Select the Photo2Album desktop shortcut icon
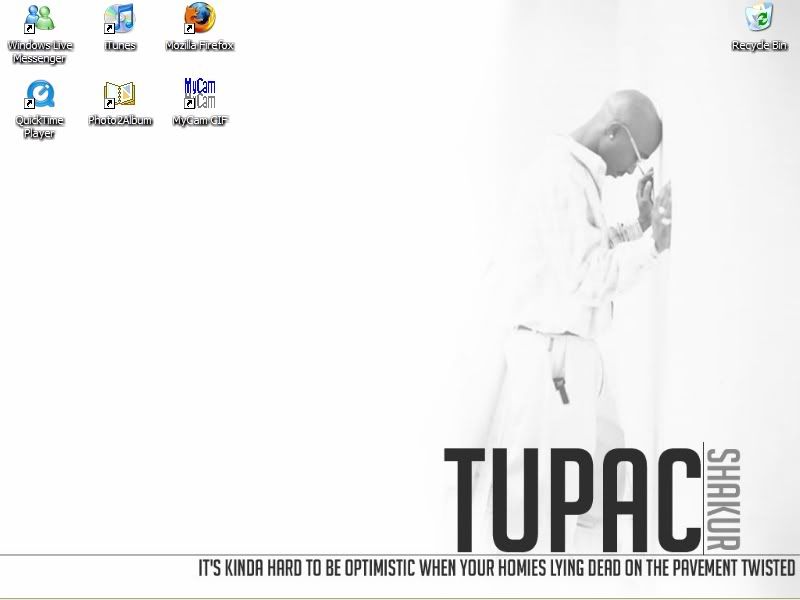Image resolution: width=800 pixels, height=600 pixels. 119,94
